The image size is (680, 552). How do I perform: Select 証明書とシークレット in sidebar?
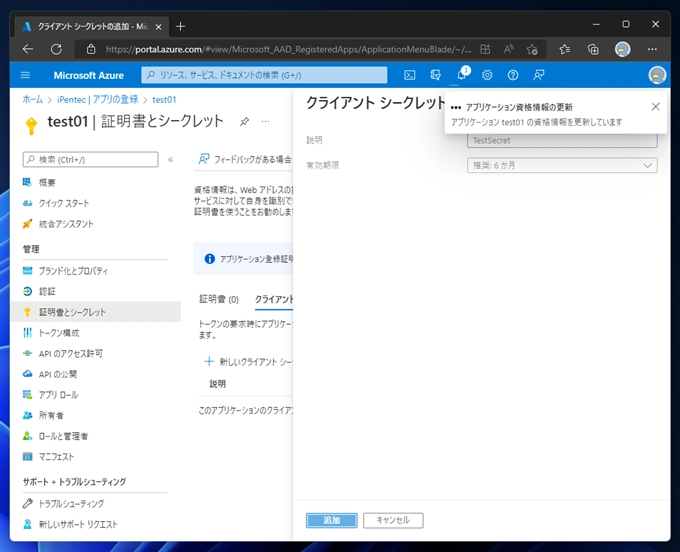pos(72,312)
